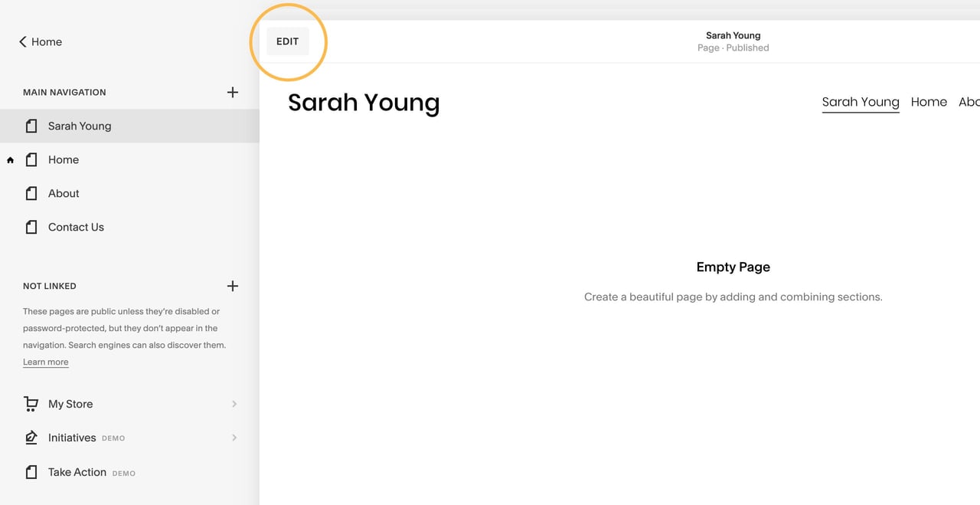The width and height of the screenshot is (980, 505).
Task: Click the pencil icon beside Initiatives
Action: pyautogui.click(x=31, y=438)
